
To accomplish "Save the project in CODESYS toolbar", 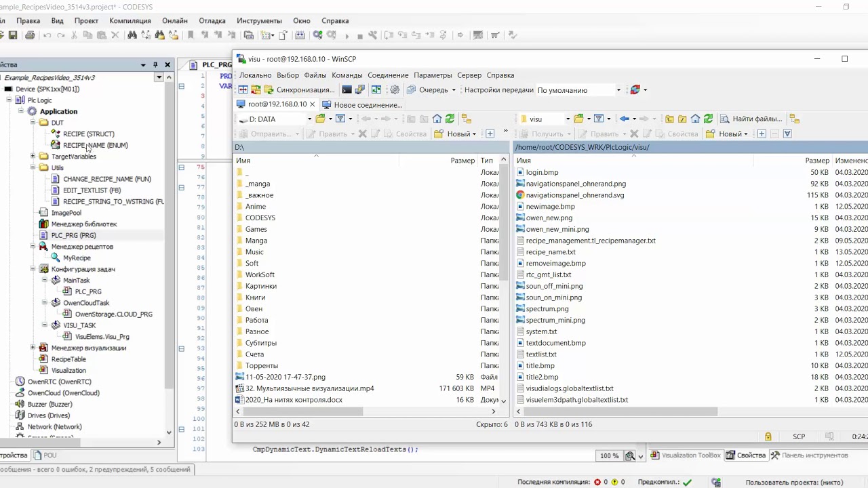I will tap(12, 35).
